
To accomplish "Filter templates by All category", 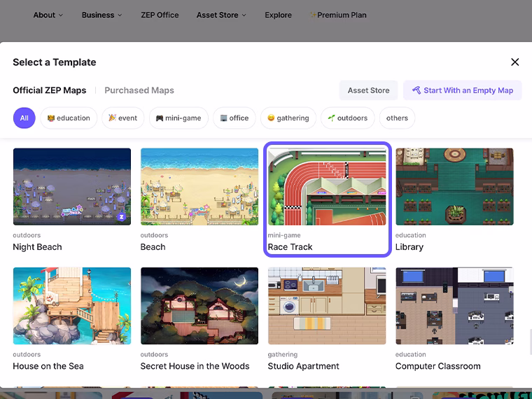I will coord(24,118).
